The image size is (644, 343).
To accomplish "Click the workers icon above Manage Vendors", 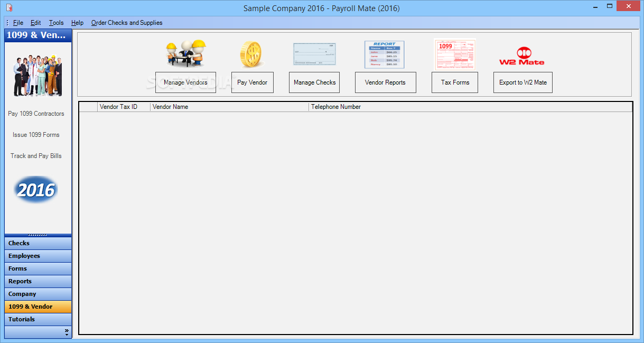I will point(185,53).
